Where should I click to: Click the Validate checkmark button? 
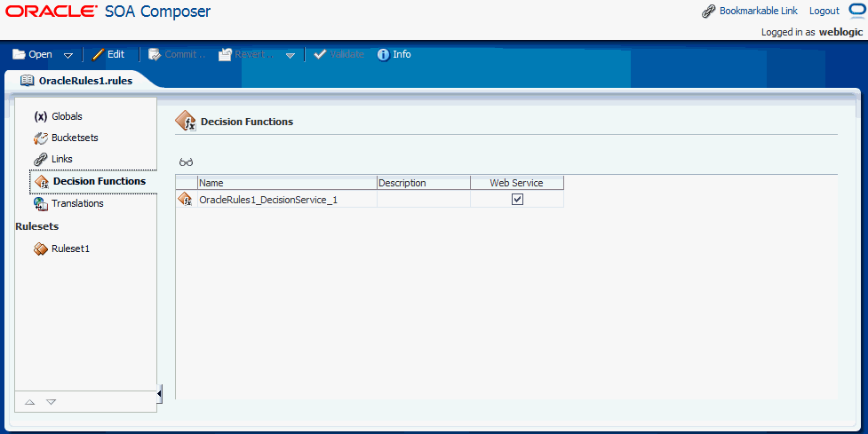pyautogui.click(x=338, y=54)
